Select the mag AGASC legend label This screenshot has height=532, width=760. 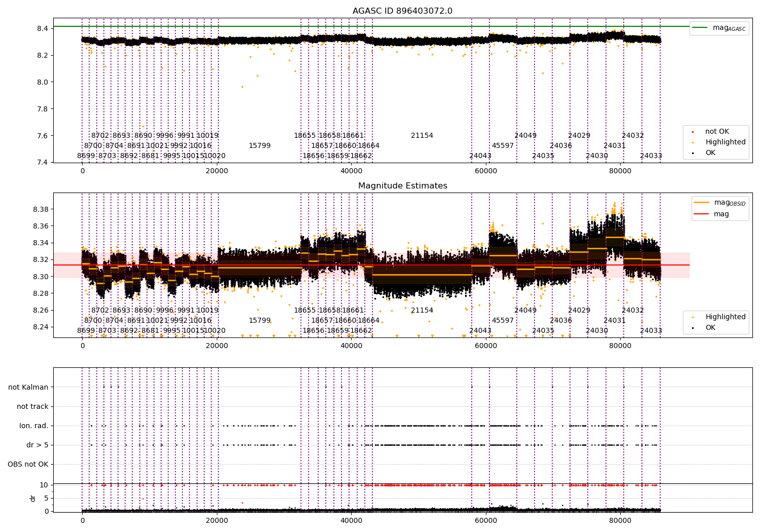tap(729, 28)
